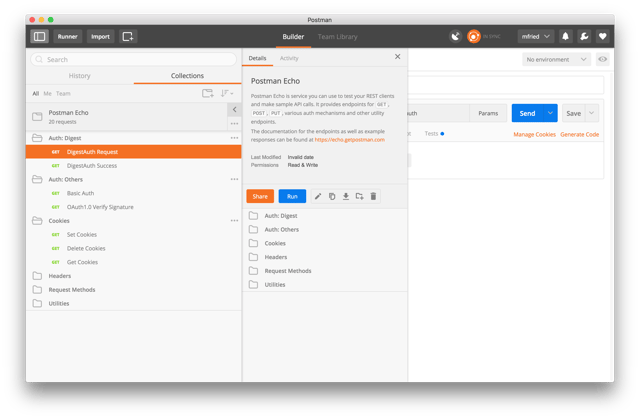Open the Send button's dropdown arrow
The width and height of the screenshot is (640, 419).
[x=550, y=113]
